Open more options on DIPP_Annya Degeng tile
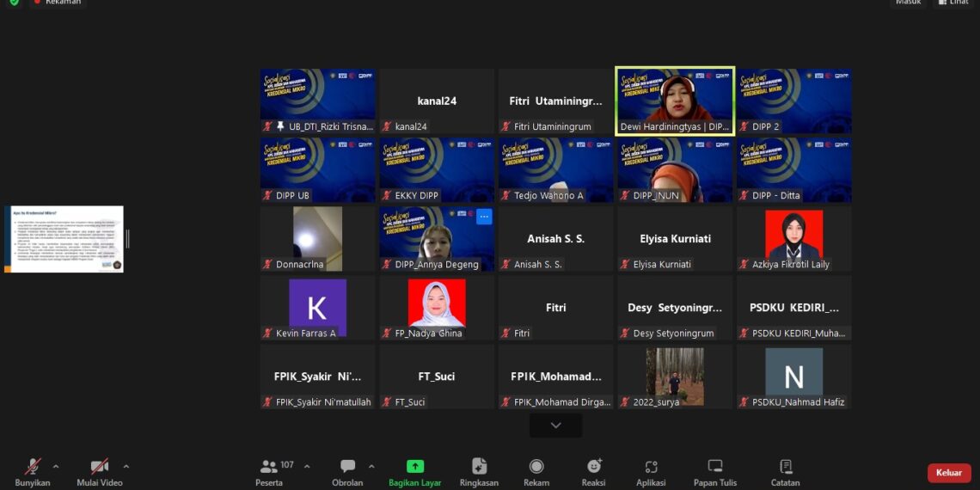Screen dimensions: 980x490 point(484,217)
